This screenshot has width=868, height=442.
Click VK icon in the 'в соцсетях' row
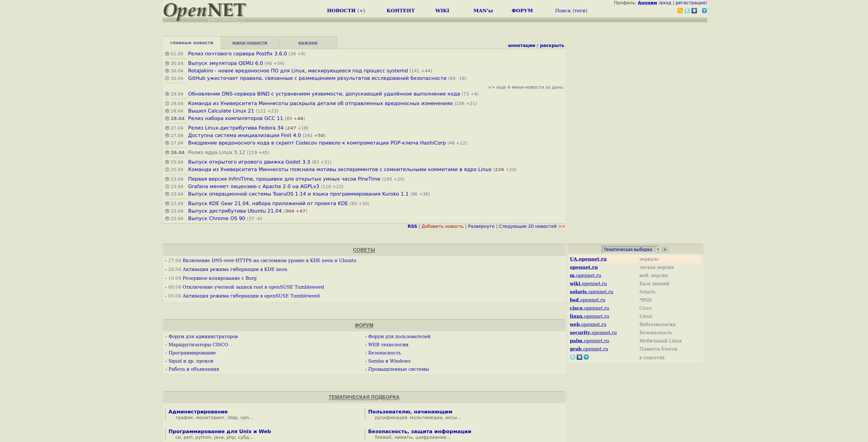[579, 357]
